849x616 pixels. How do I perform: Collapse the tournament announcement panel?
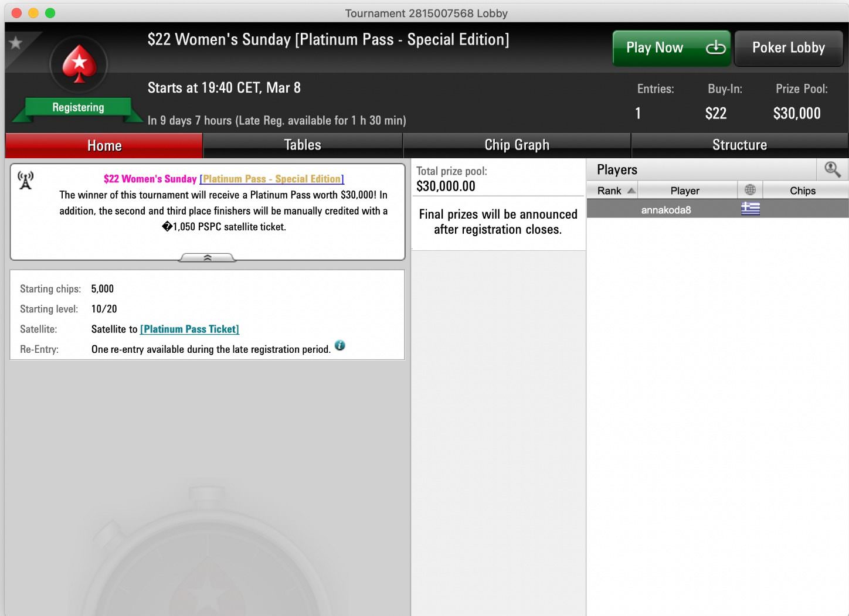point(207,257)
